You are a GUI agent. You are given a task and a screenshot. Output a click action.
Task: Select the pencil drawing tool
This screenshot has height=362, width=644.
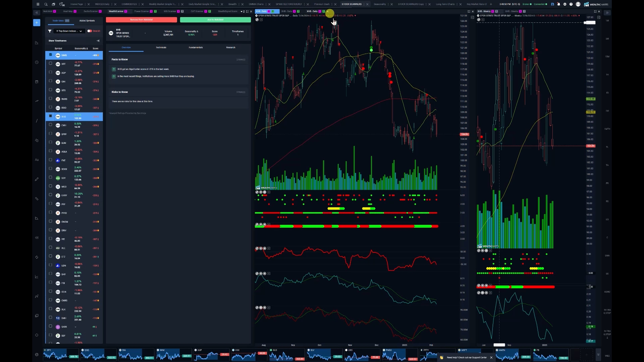(37, 179)
